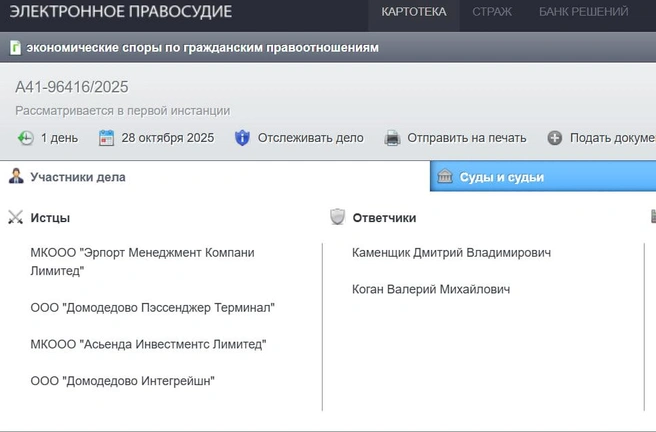Click the crossed swords icon by Истцы
This screenshot has height=432, width=656.
[15, 217]
